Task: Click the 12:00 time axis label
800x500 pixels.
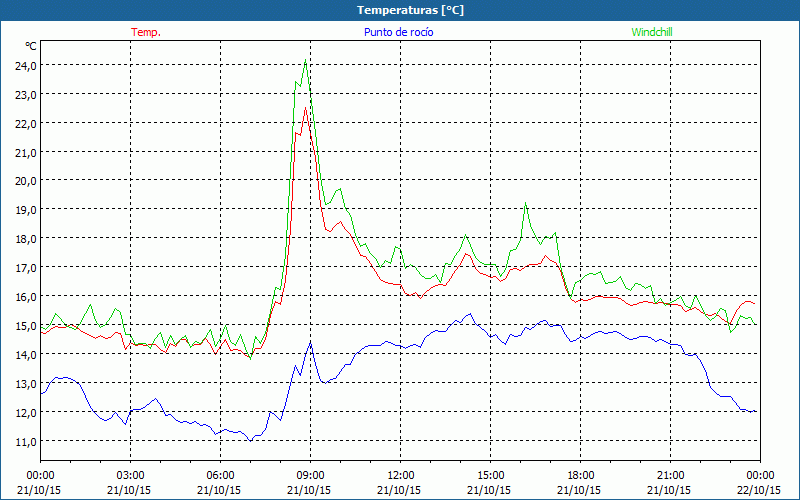Action: click(401, 476)
